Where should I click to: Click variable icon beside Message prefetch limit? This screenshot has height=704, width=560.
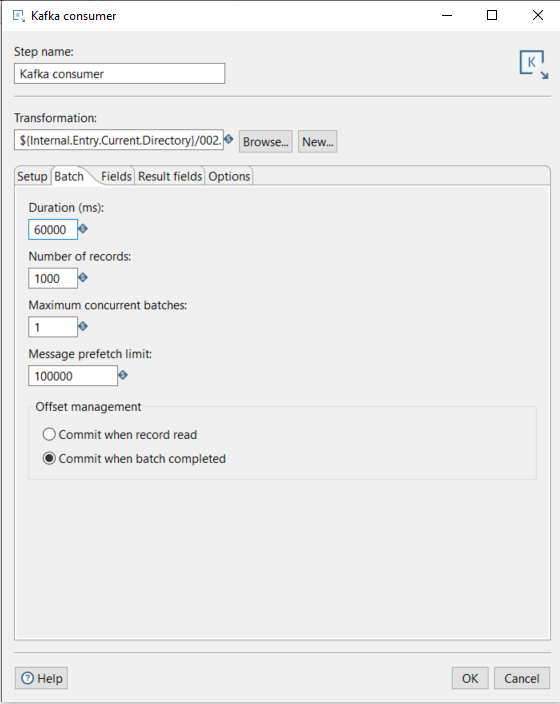(x=123, y=374)
